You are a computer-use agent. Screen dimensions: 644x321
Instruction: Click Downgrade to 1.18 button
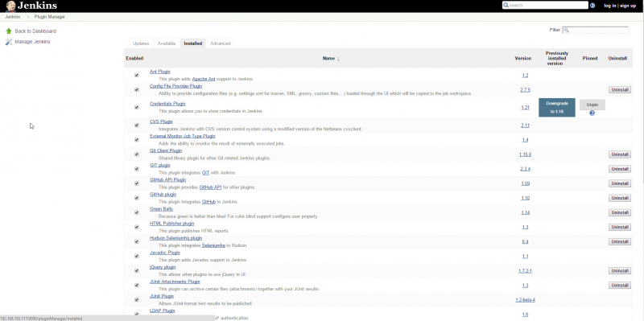pyautogui.click(x=556, y=108)
